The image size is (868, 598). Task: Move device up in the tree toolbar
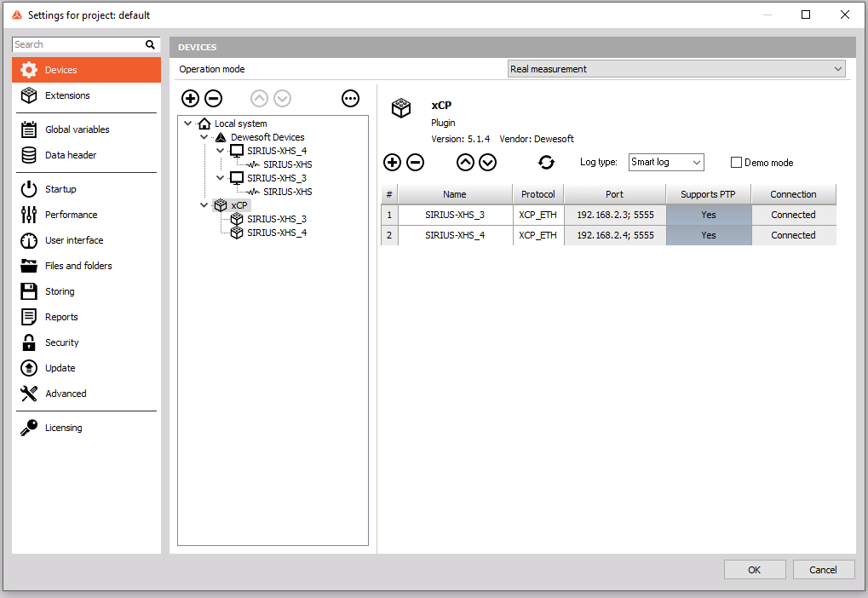pos(259,99)
